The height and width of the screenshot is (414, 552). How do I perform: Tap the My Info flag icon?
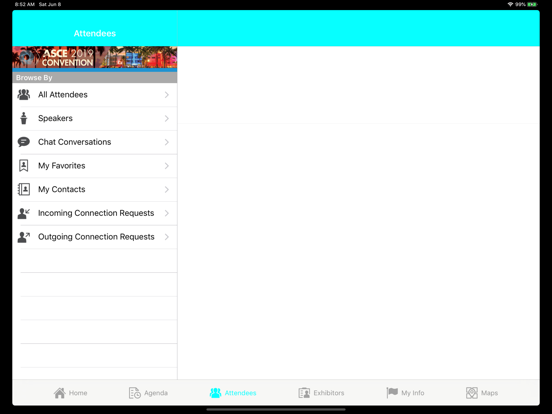[x=392, y=393]
